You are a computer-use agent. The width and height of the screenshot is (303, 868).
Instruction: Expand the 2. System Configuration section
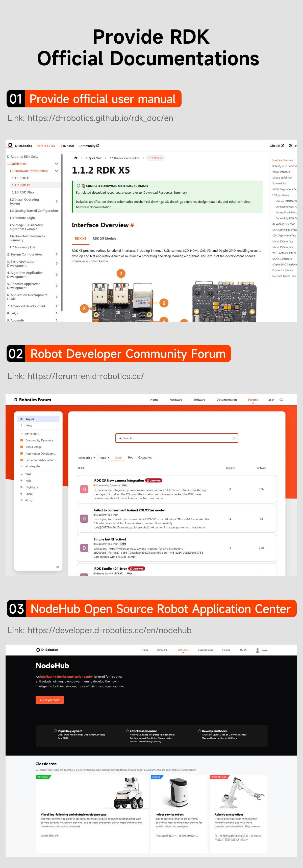click(x=56, y=254)
